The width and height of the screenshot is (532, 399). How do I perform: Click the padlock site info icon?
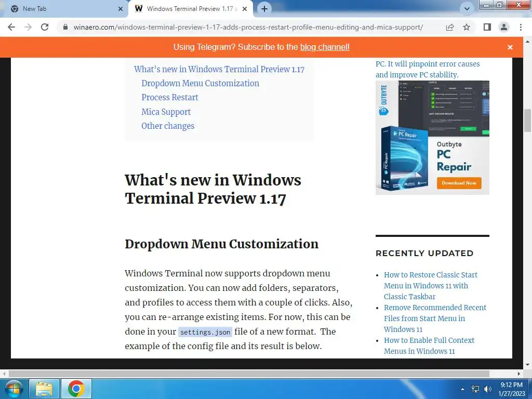pyautogui.click(x=65, y=27)
